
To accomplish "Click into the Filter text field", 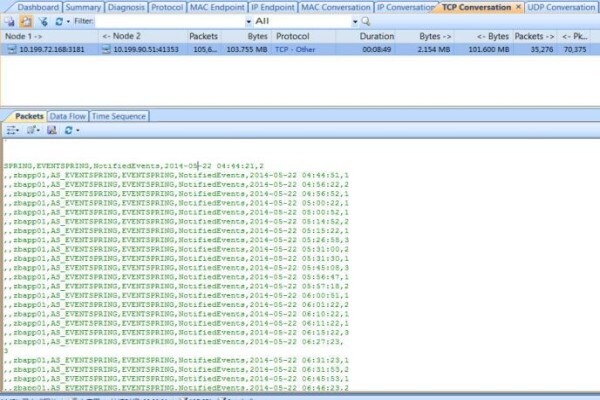I will (x=170, y=21).
